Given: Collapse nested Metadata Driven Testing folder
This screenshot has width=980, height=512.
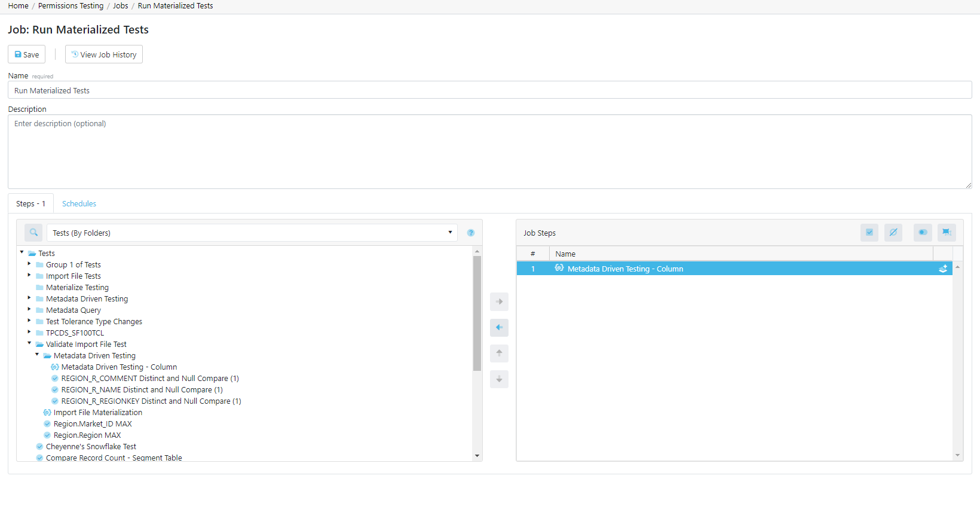Looking at the screenshot, I should 37,355.
